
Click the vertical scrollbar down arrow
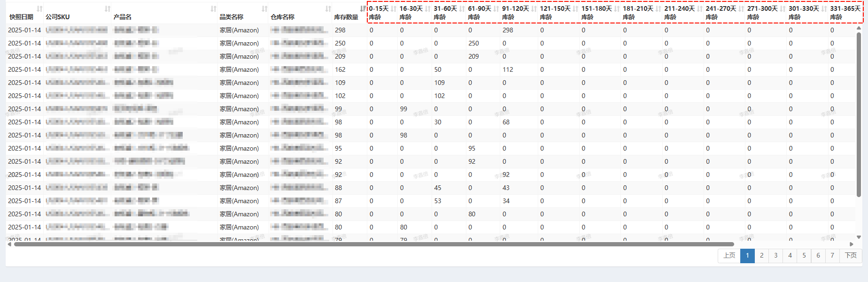[859, 237]
